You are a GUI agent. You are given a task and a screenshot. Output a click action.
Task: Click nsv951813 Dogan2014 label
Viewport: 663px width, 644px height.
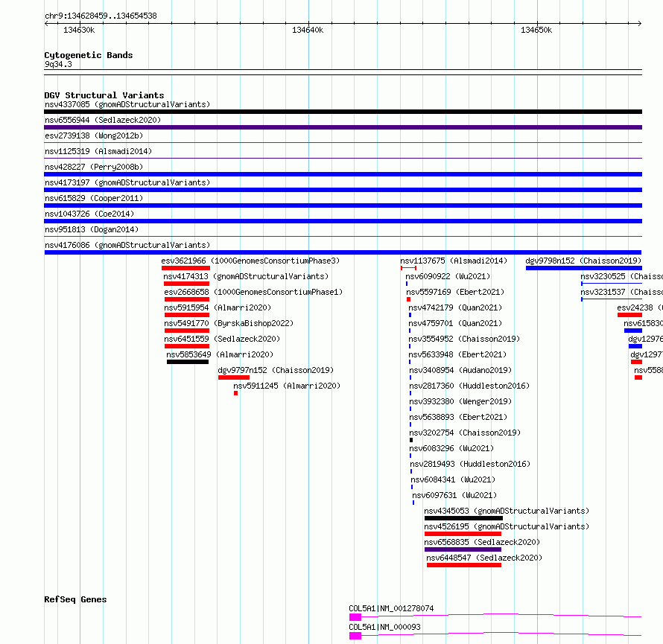(x=92, y=229)
